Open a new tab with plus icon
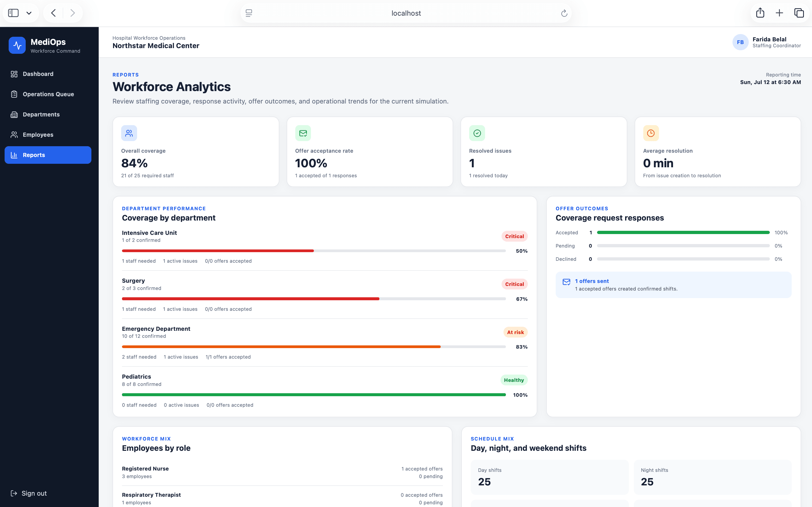The width and height of the screenshot is (812, 507). [x=780, y=13]
